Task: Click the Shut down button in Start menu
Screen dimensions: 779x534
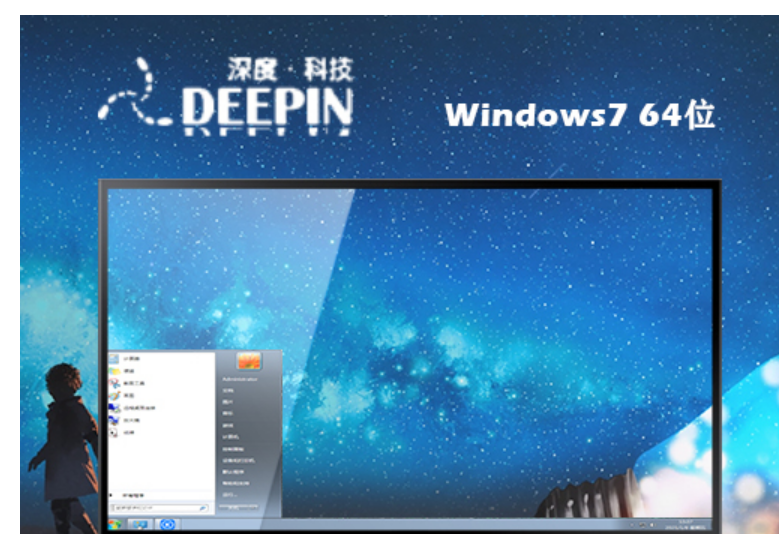Action: [x=238, y=508]
